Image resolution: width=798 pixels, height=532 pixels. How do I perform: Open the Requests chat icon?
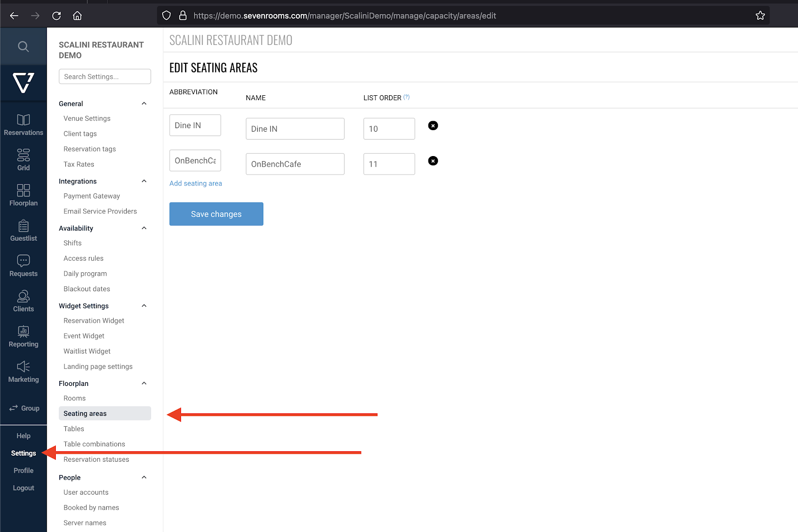coord(23,261)
